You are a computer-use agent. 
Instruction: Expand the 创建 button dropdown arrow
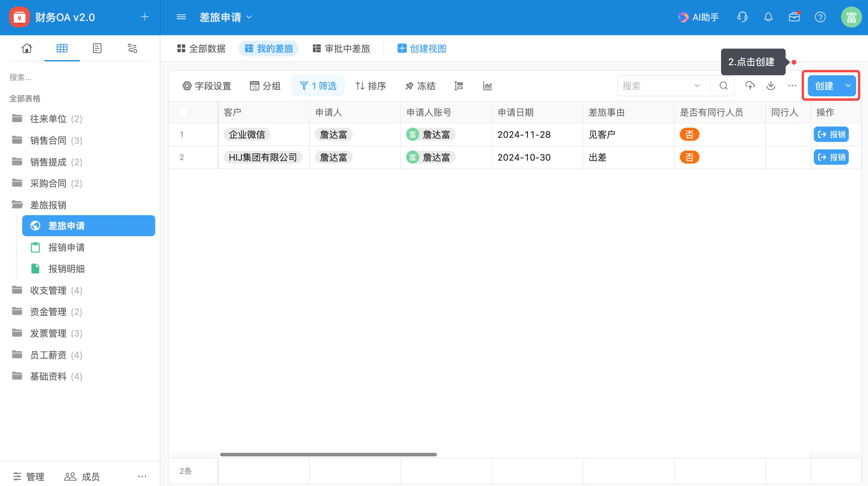848,86
